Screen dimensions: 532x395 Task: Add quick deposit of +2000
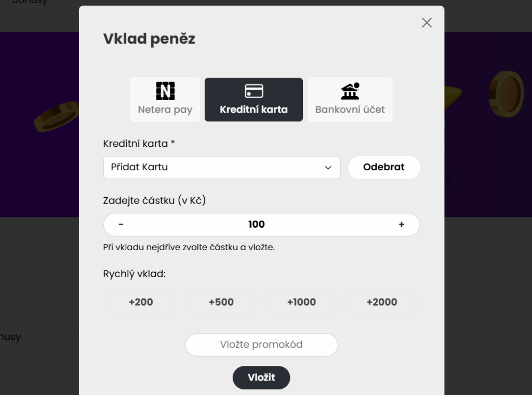(382, 302)
